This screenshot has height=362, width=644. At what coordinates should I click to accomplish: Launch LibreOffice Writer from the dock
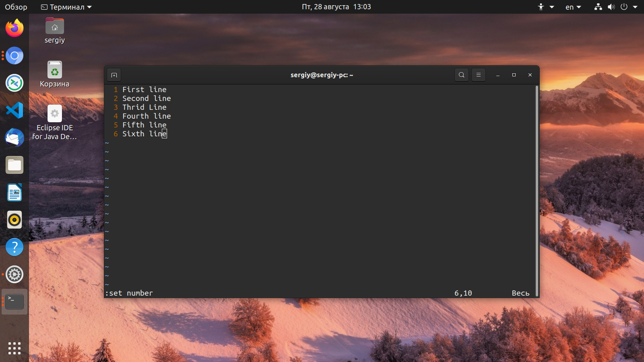(14, 192)
